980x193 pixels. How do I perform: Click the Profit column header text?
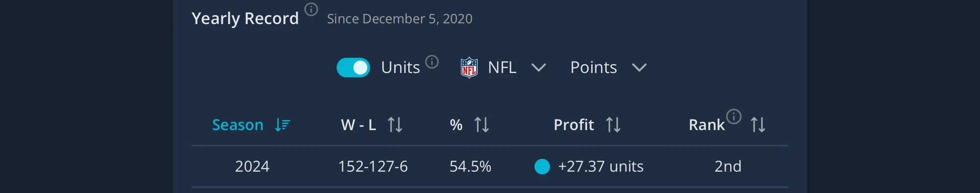point(574,125)
